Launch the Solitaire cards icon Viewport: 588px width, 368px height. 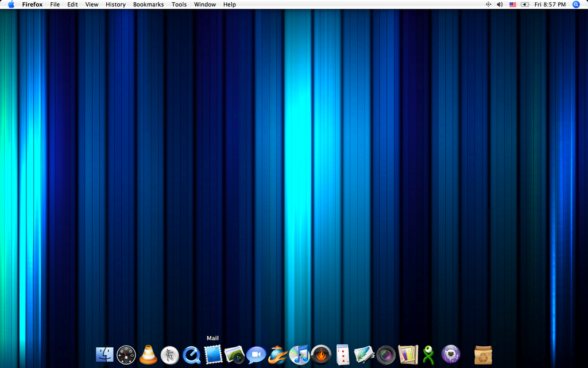tap(343, 355)
